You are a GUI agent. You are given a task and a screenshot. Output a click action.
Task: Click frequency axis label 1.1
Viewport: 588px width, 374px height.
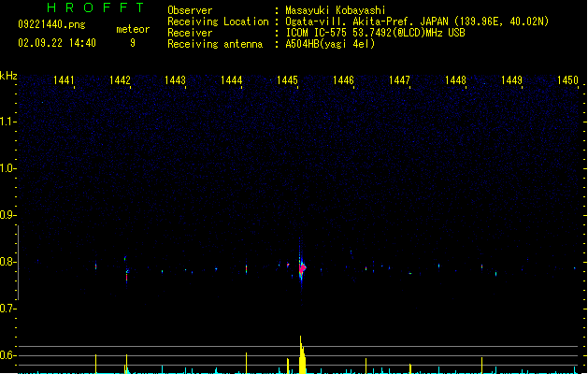click(7, 122)
